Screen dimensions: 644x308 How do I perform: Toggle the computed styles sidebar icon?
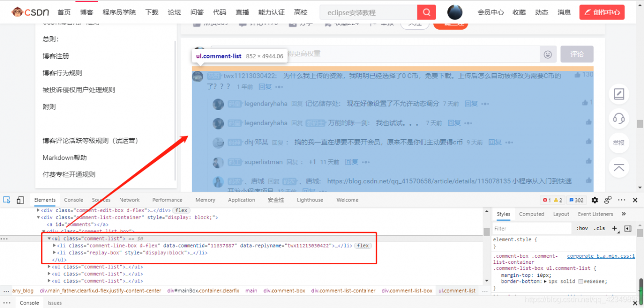pyautogui.click(x=627, y=228)
